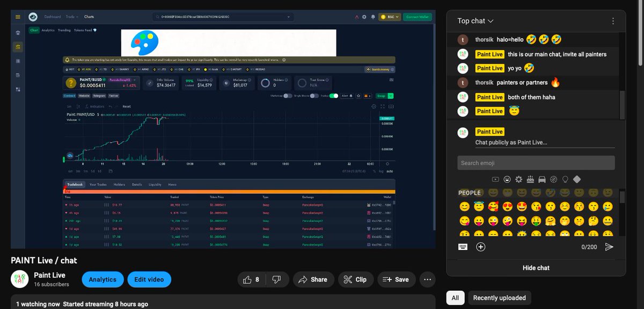Select the lightbulb Objects emoji category
644x309 pixels.
565,179
